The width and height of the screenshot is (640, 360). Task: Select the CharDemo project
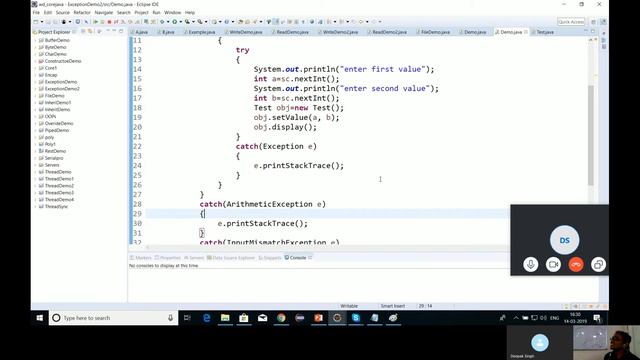click(x=56, y=54)
